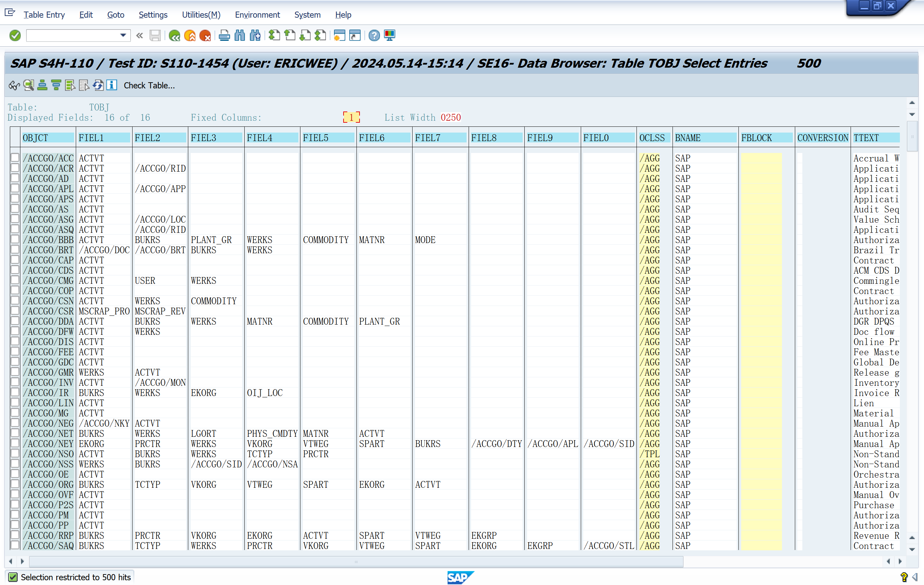Image resolution: width=924 pixels, height=585 pixels.
Task: Click the Display glasses icon
Action: [14, 85]
